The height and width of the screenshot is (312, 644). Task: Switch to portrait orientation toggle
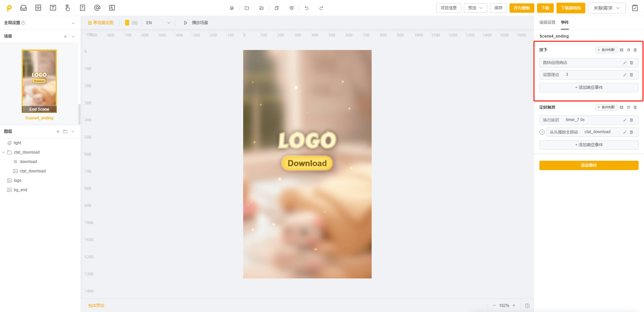coord(127,23)
